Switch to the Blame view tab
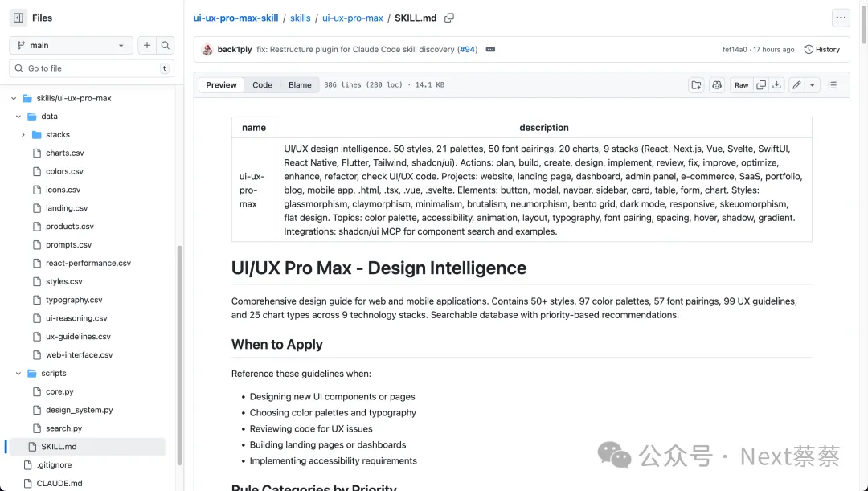Viewport: 868px width, 491px height. (x=300, y=85)
